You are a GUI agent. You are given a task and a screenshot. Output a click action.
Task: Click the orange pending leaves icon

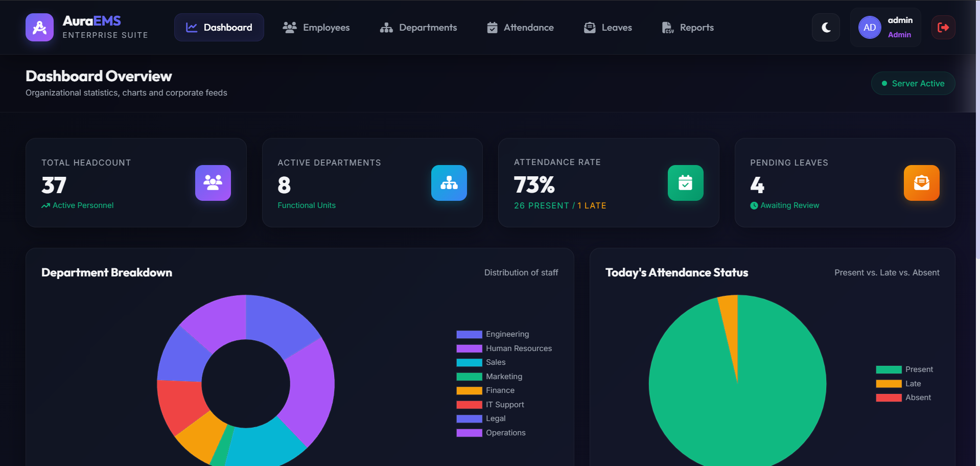point(922,183)
